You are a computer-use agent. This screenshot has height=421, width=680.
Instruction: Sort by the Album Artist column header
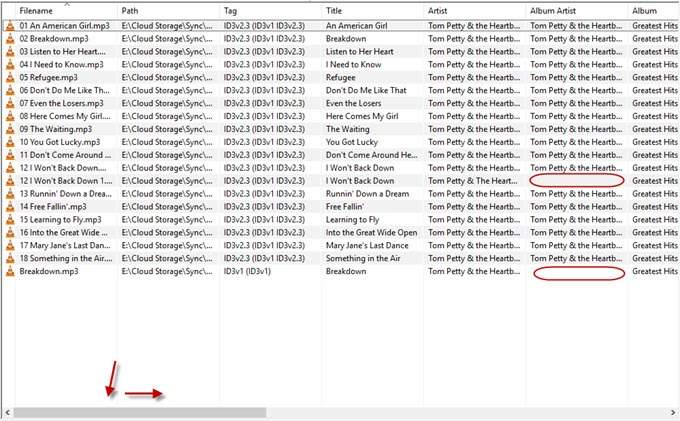577,11
